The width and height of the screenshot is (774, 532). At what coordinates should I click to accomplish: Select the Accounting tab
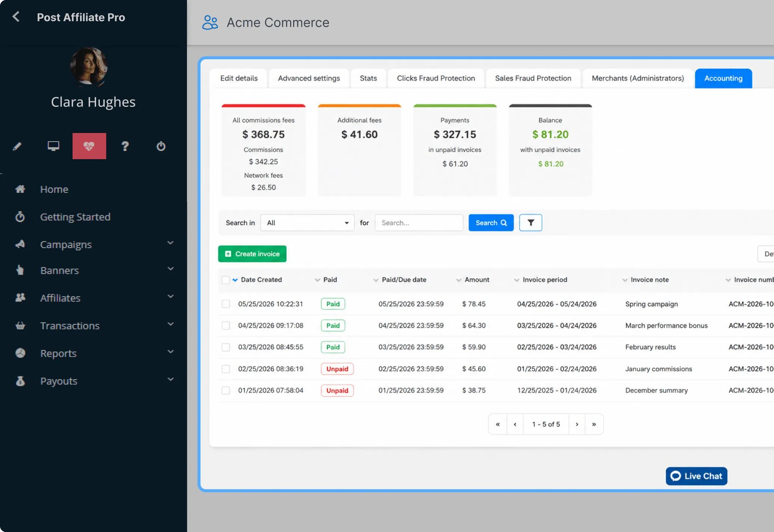tap(724, 78)
